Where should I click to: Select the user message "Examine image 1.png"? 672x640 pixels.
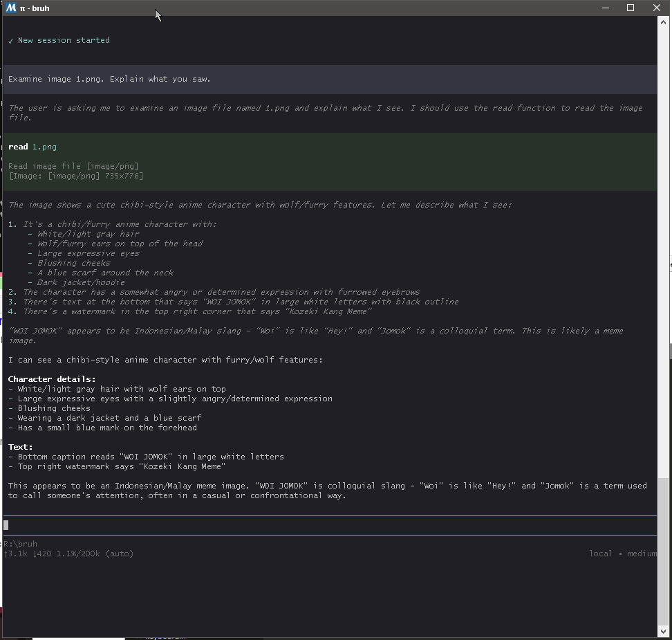point(109,80)
